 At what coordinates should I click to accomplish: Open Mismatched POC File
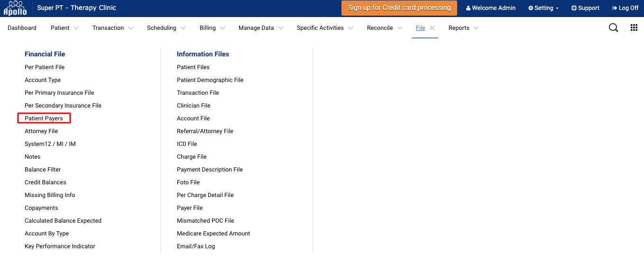pyautogui.click(x=205, y=221)
